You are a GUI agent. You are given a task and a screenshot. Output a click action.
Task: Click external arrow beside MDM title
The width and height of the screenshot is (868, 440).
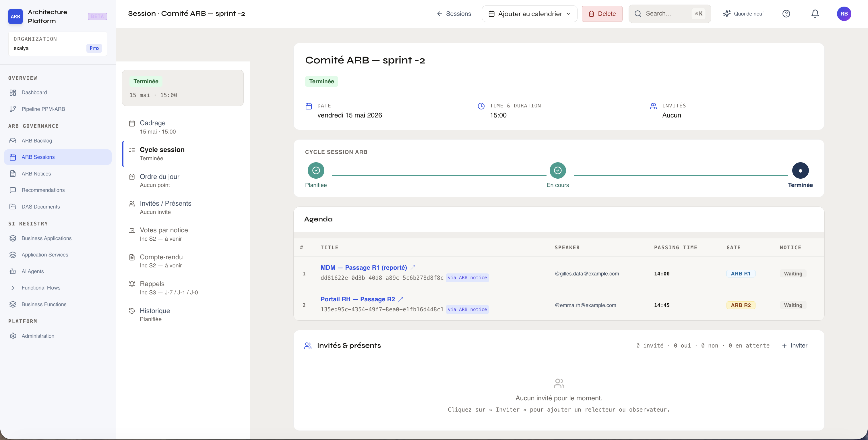click(413, 268)
